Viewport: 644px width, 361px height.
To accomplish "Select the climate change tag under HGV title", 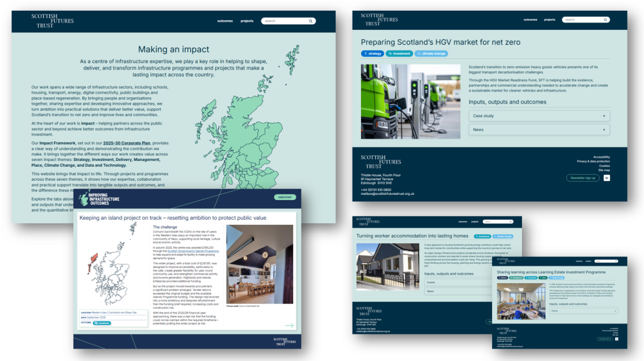I will 431,54.
